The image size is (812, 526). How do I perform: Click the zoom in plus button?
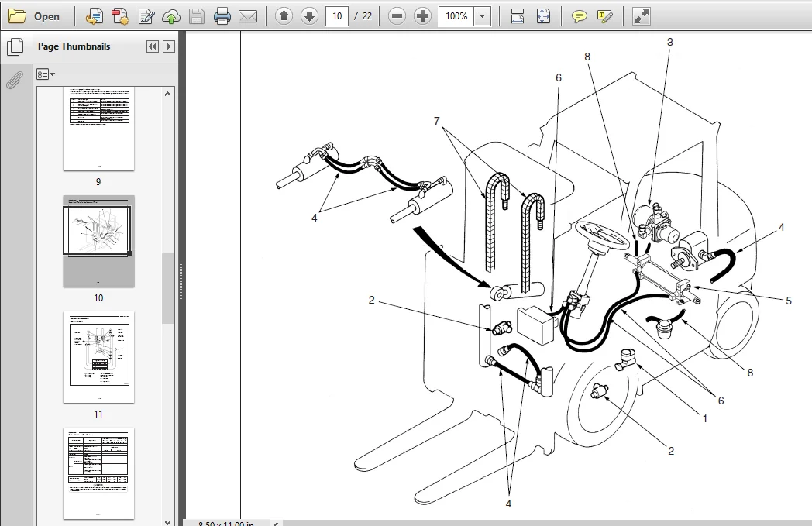point(422,16)
